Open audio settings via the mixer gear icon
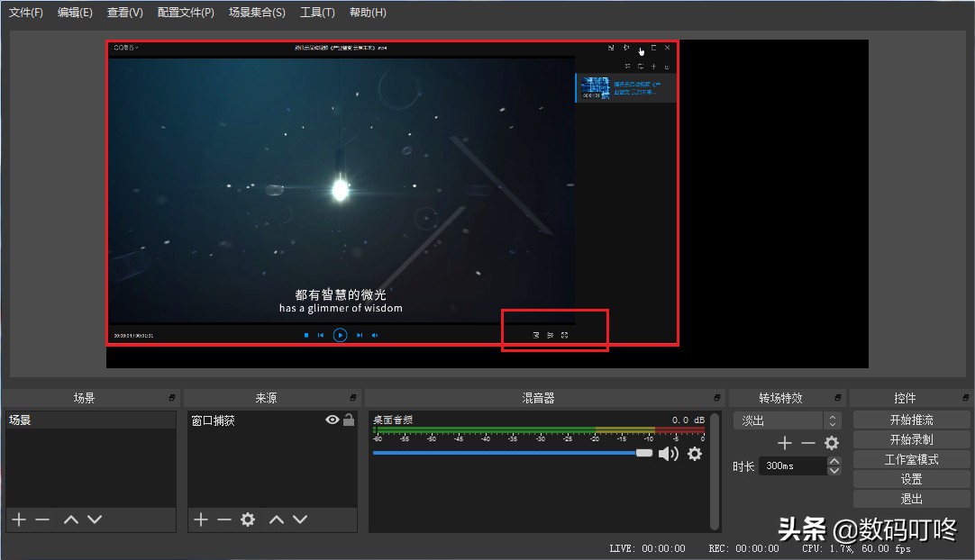975x560 pixels. [x=694, y=454]
